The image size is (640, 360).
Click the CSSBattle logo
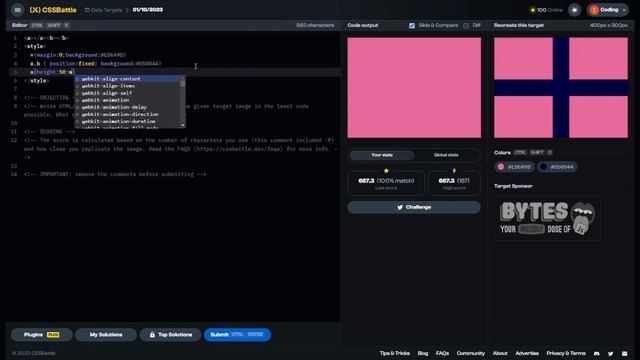53,10
